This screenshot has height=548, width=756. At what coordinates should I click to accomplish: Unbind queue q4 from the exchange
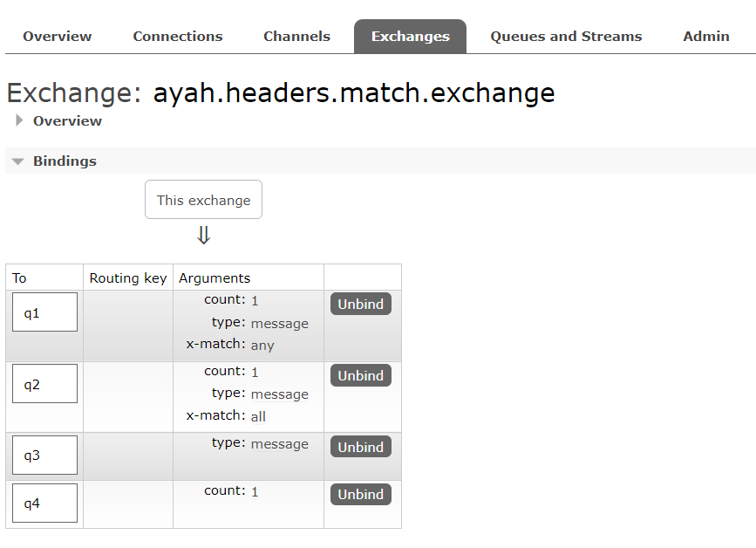click(x=360, y=494)
